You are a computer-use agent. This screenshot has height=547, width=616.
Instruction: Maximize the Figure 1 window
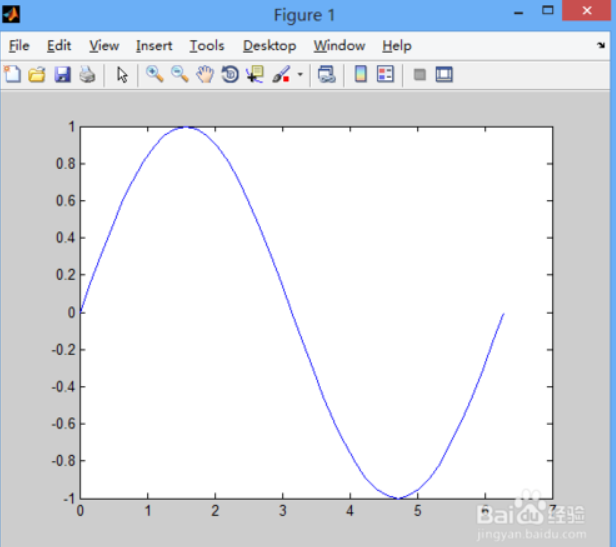548,11
